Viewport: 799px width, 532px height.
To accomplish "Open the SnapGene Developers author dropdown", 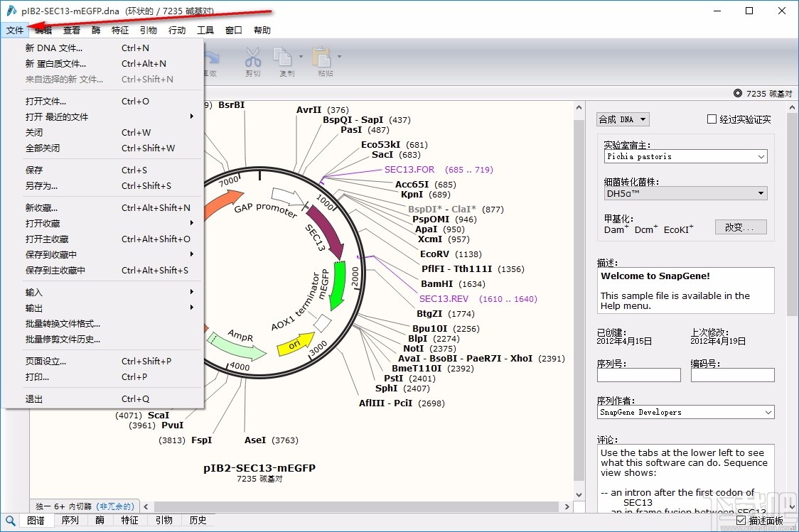I will pyautogui.click(x=769, y=412).
